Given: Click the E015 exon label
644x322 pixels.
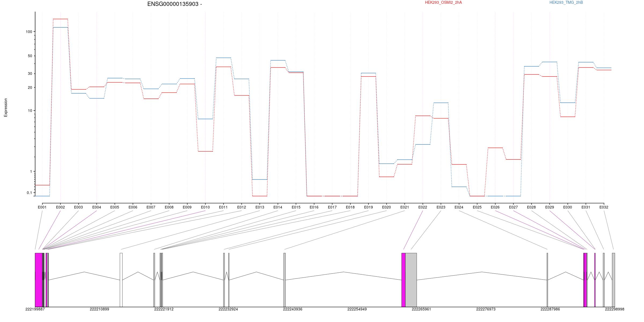Looking at the screenshot, I should (x=296, y=207).
